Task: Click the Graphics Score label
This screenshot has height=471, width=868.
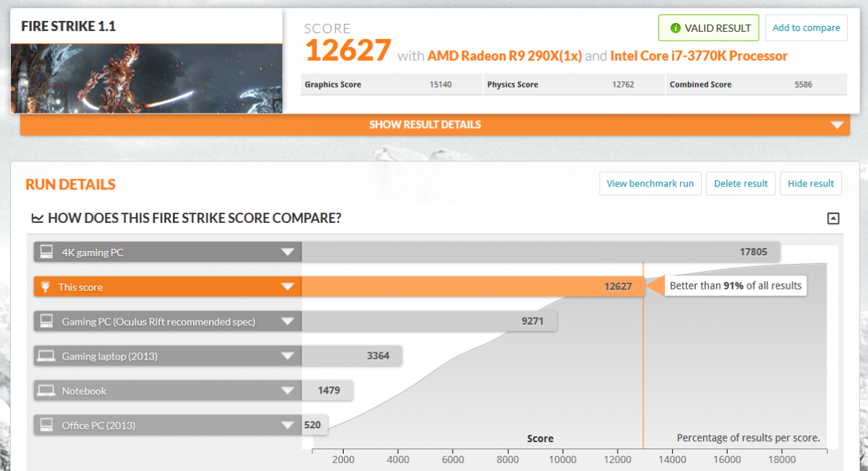Action: [x=333, y=85]
